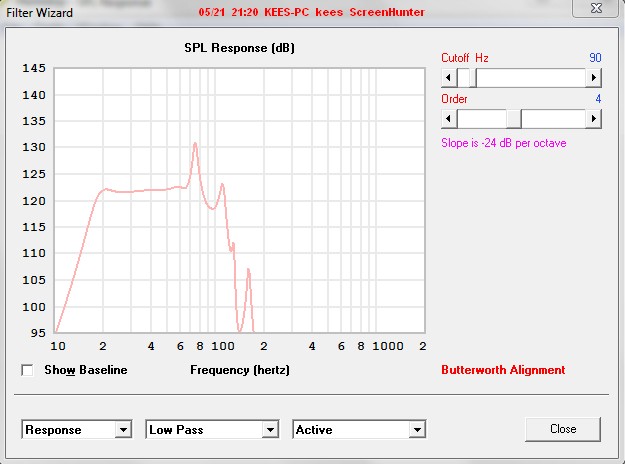
Task: Click the Filter Wizard title text
Action: tap(39, 13)
